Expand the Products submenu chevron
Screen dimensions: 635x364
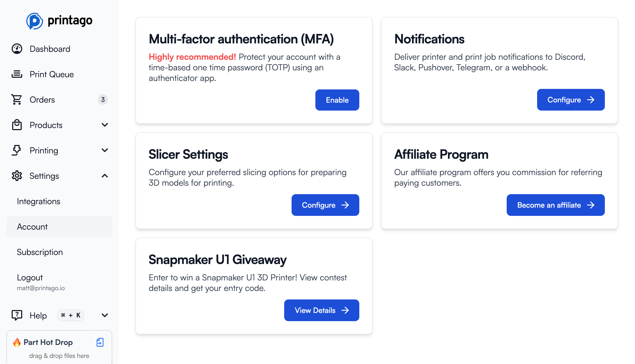coord(105,125)
